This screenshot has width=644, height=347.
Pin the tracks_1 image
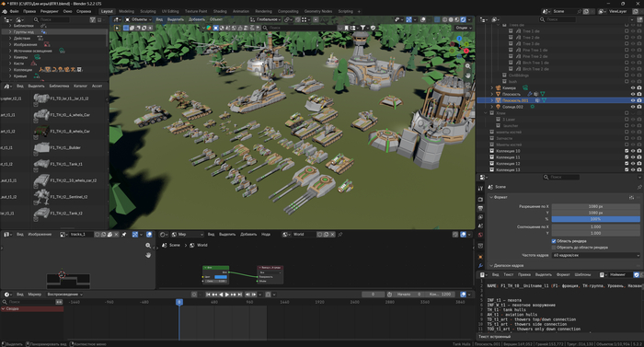124,235
